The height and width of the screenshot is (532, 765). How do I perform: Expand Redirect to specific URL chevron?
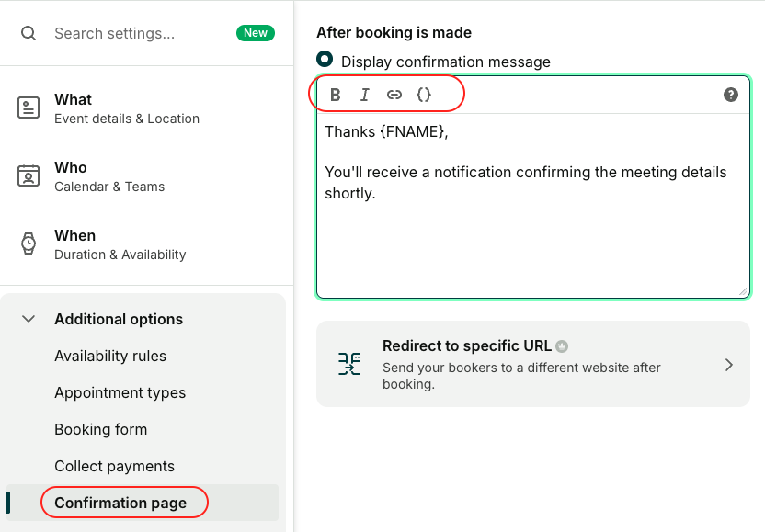click(728, 365)
